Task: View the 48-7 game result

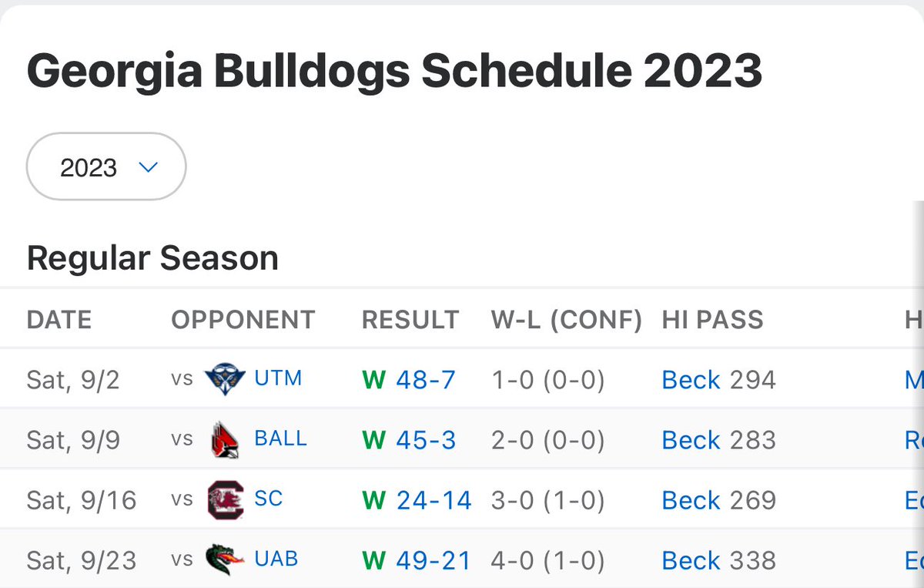Action: [x=426, y=380]
